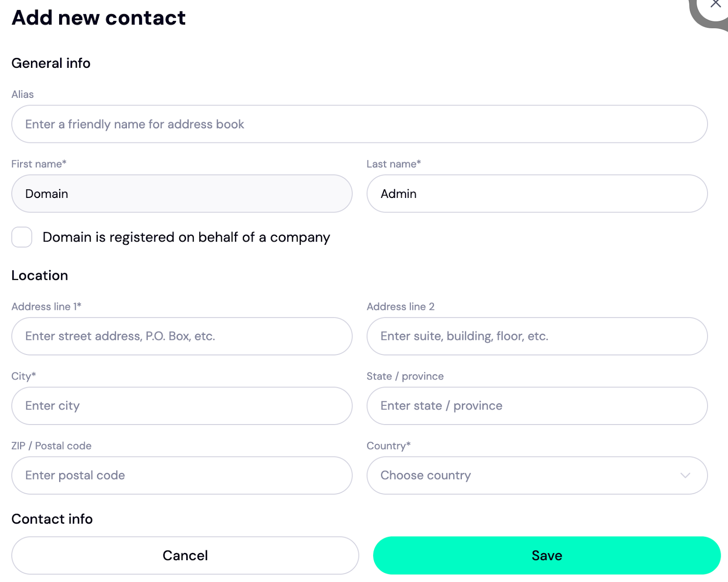Click the Last name* field label
Screen dimensions: 728x582
coord(394,164)
